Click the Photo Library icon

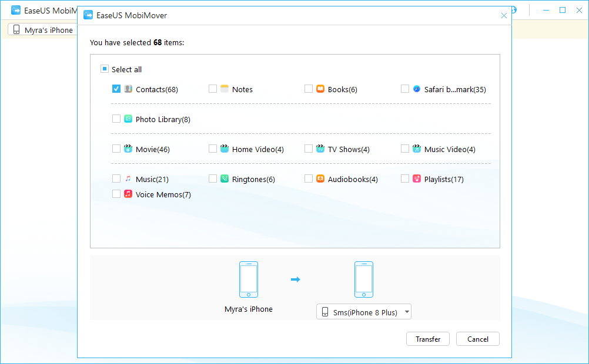(128, 119)
